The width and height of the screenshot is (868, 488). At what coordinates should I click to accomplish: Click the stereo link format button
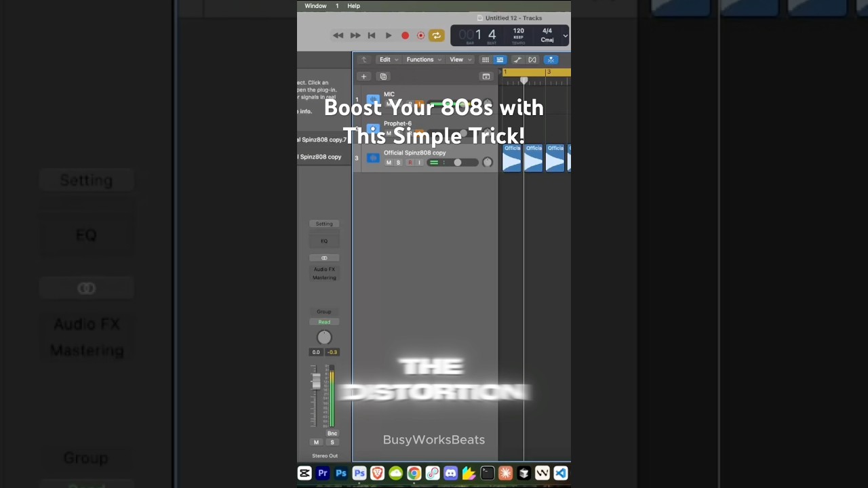324,258
